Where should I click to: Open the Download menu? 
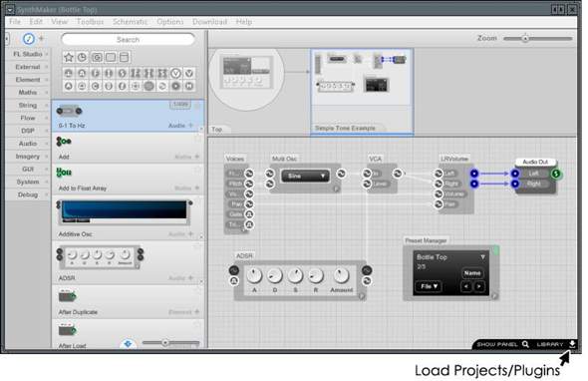209,22
